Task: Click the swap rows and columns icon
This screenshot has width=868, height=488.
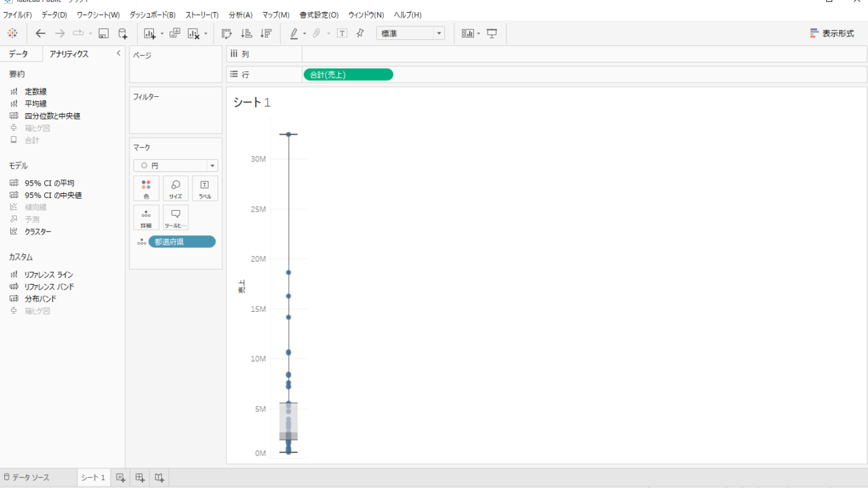Action: click(x=227, y=33)
